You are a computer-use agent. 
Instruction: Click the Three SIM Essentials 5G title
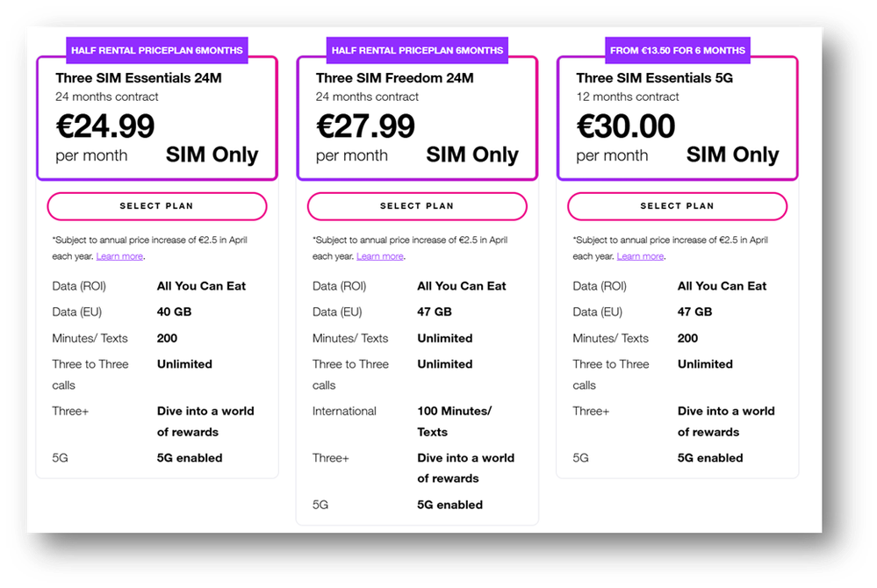pyautogui.click(x=654, y=78)
